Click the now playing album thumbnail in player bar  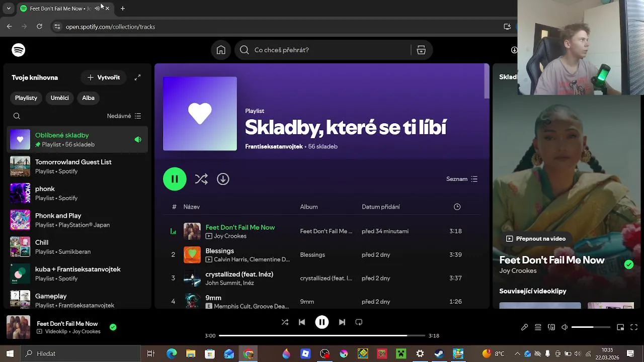pyautogui.click(x=19, y=328)
